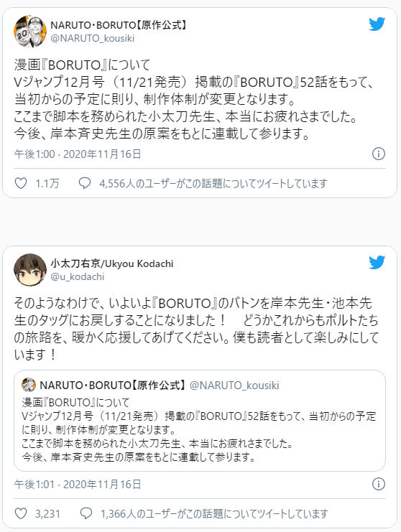Open the @NARUTO_kousiki handle in first tweet
This screenshot has width=401, height=532.
(93, 38)
